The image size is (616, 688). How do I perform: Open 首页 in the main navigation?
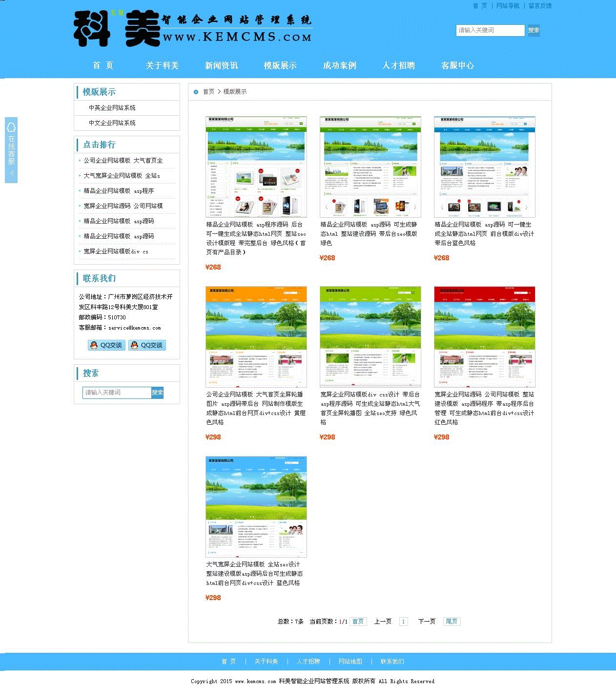tap(103, 65)
